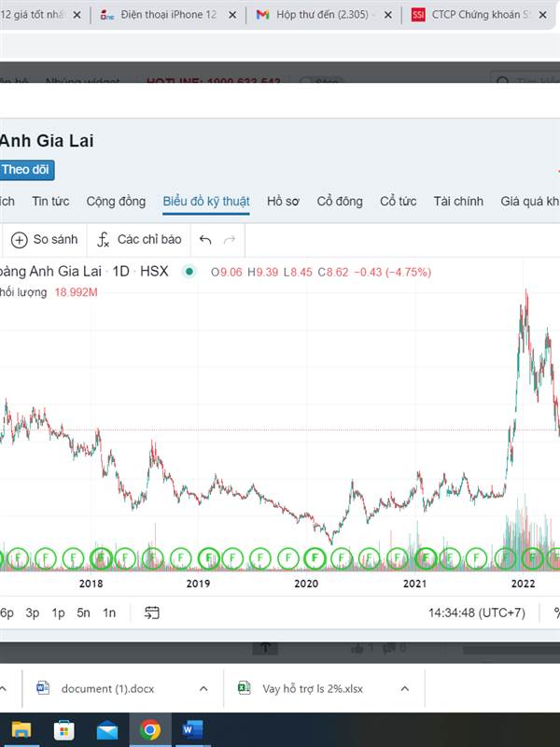This screenshot has height=747, width=560.
Task: Open the Tài chính tab
Action: coord(458,202)
